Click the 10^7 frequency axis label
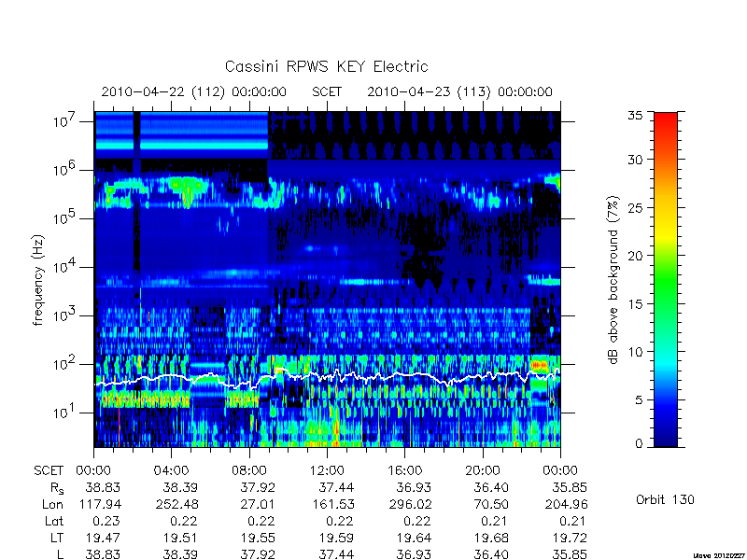Image resolution: width=747 pixels, height=560 pixels. point(63,120)
